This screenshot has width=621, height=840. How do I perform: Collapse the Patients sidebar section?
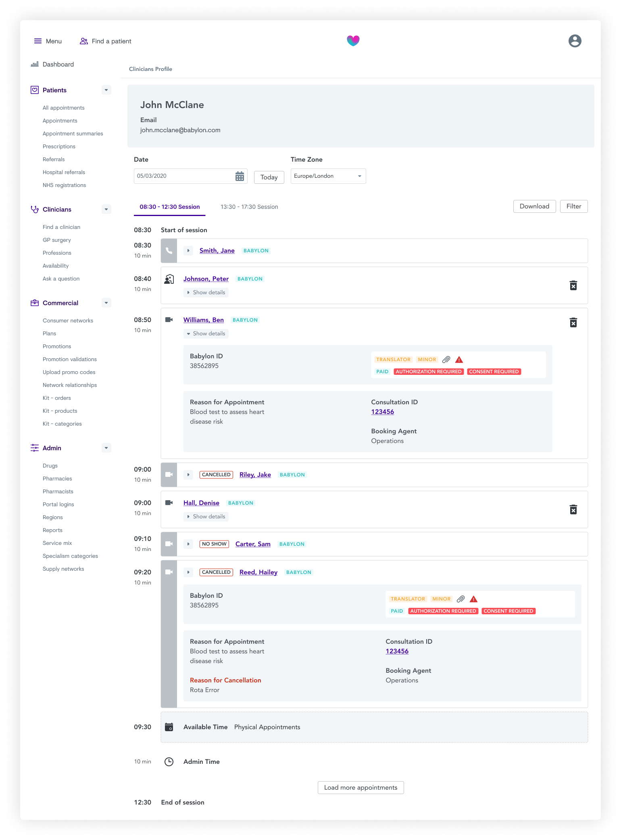click(106, 90)
